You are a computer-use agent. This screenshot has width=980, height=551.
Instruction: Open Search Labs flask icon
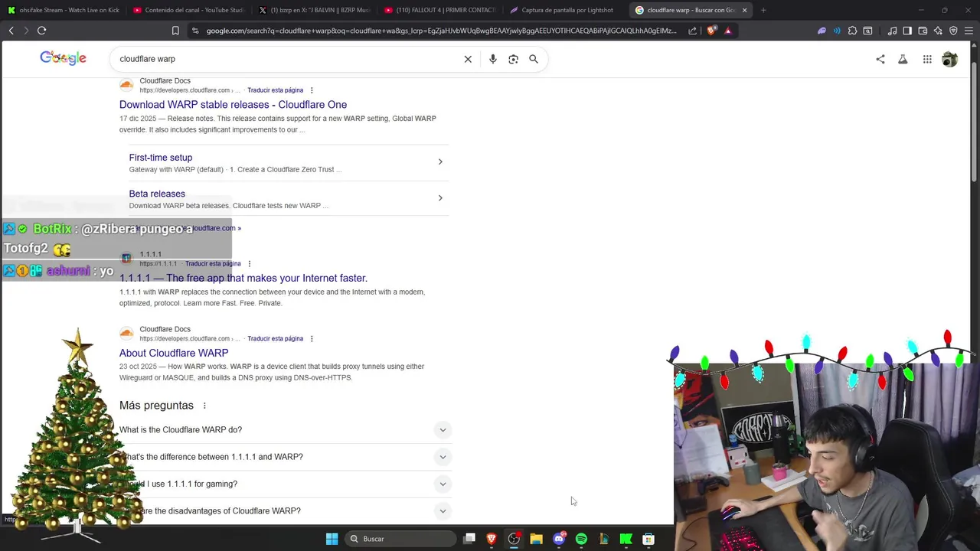pyautogui.click(x=903, y=59)
